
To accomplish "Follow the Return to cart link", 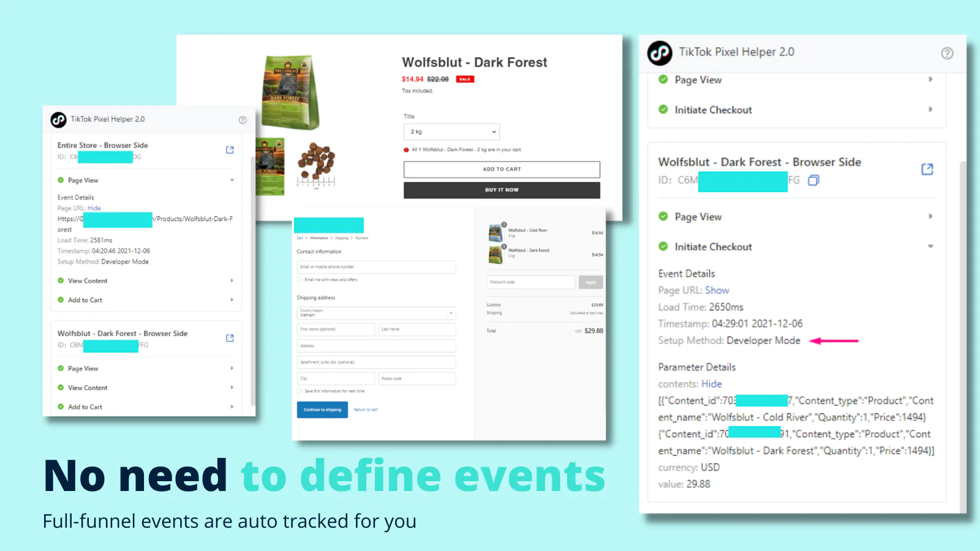I will (366, 410).
